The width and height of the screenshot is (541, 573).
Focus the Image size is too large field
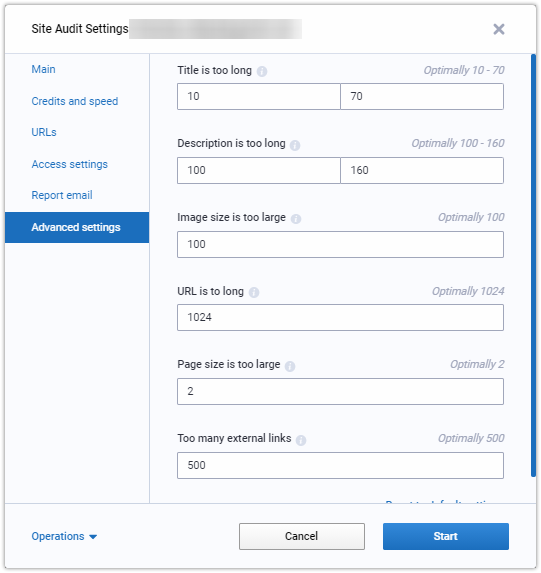tap(340, 244)
